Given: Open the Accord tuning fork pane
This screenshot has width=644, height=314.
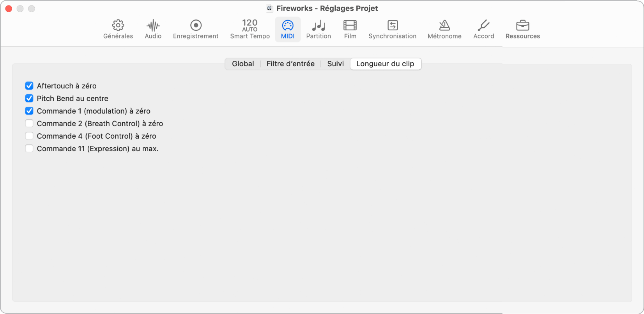Looking at the screenshot, I should (484, 30).
